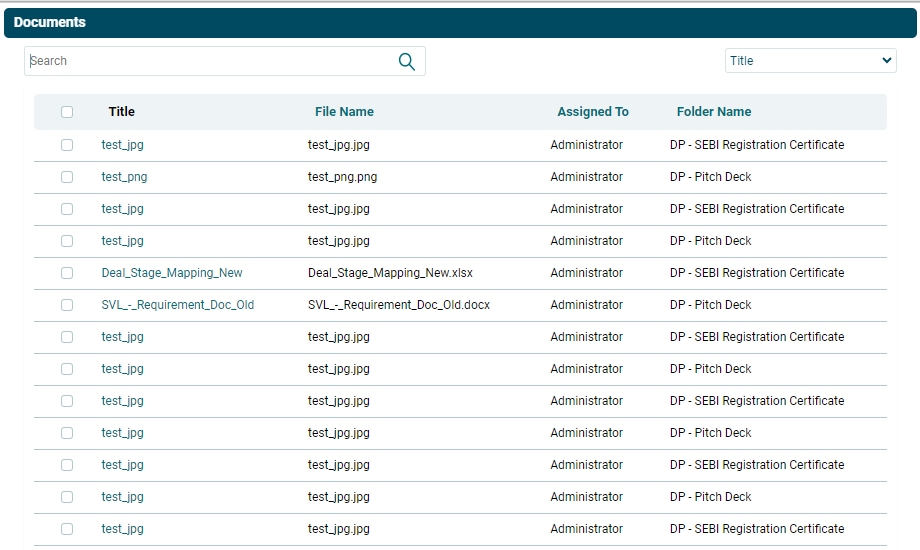Select checkbox beside Deal_Stage_Mapping_New

tap(67, 273)
